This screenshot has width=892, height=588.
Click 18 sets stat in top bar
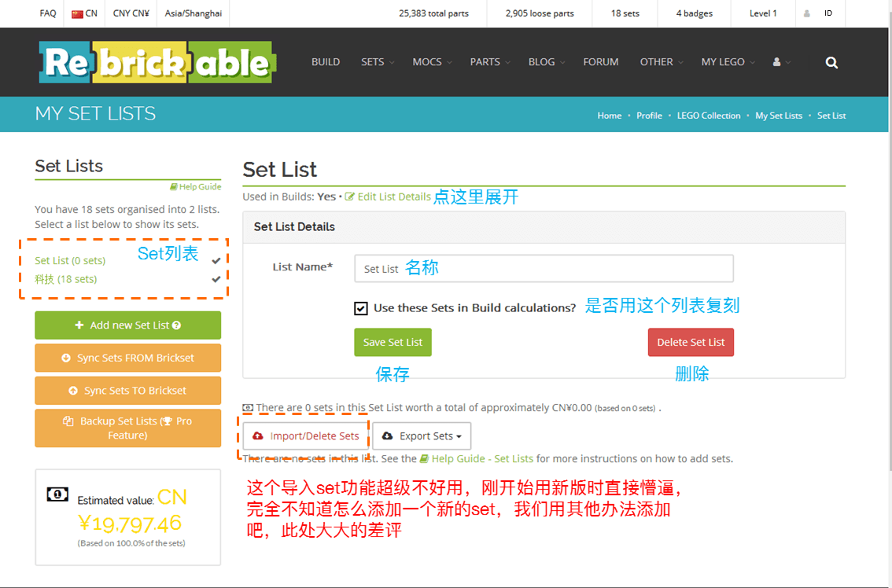pos(625,13)
